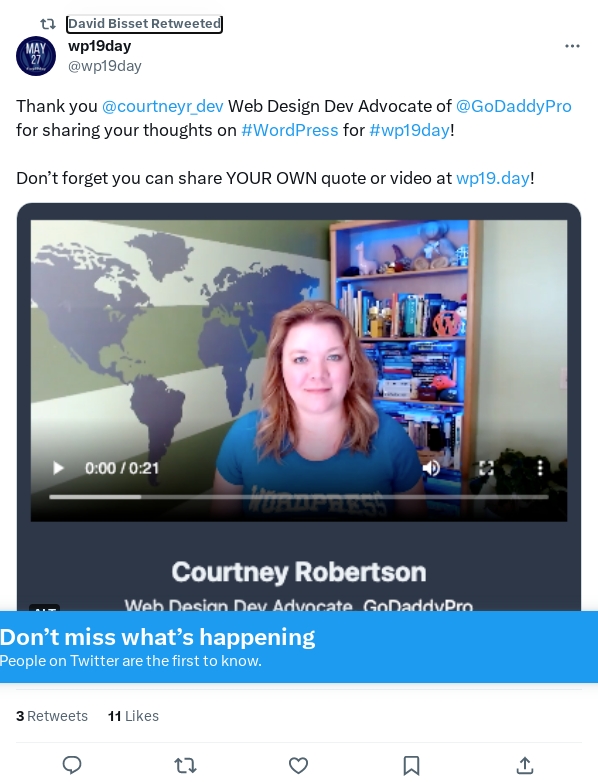The width and height of the screenshot is (598, 782).
Task: Click the wp19day display name
Action: 99,46
